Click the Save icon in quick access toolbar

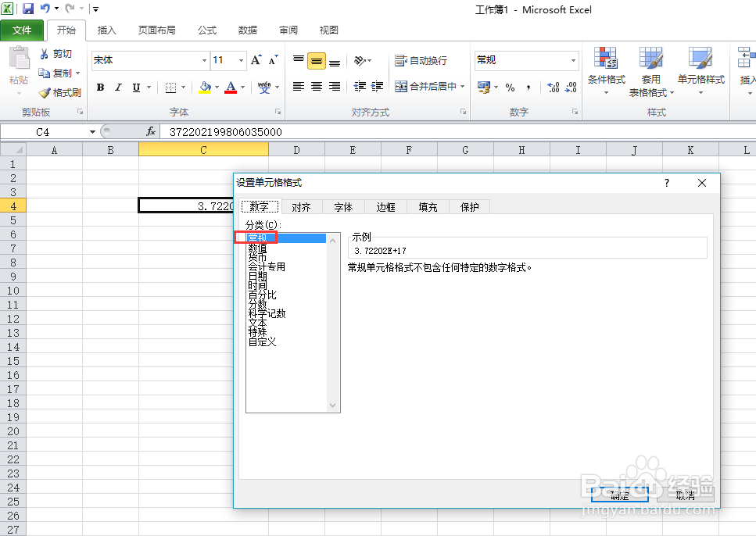pos(27,9)
